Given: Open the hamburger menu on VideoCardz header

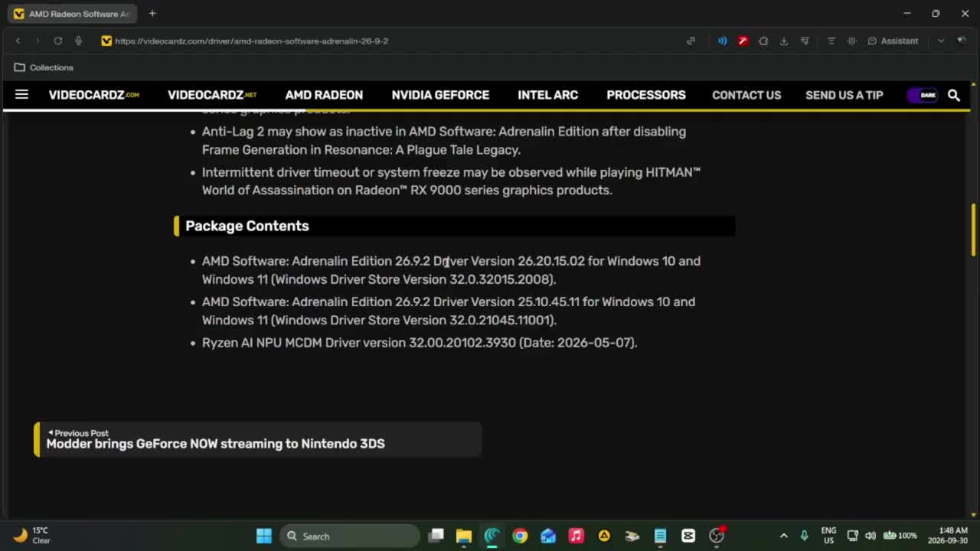Looking at the screenshot, I should point(21,95).
